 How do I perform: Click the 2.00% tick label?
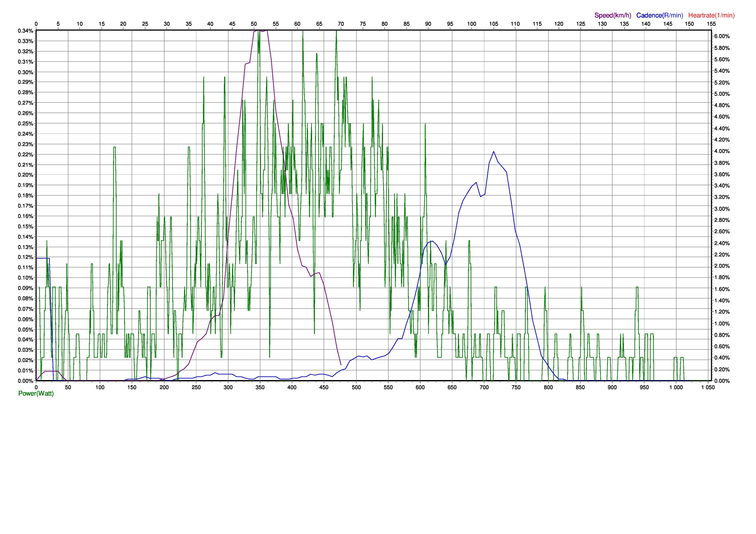[722, 266]
